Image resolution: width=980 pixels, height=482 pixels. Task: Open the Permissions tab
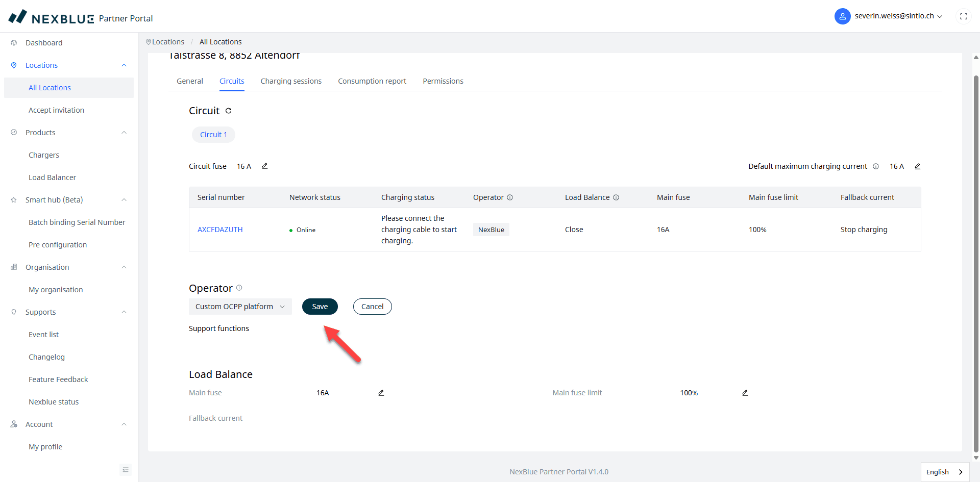coord(443,81)
